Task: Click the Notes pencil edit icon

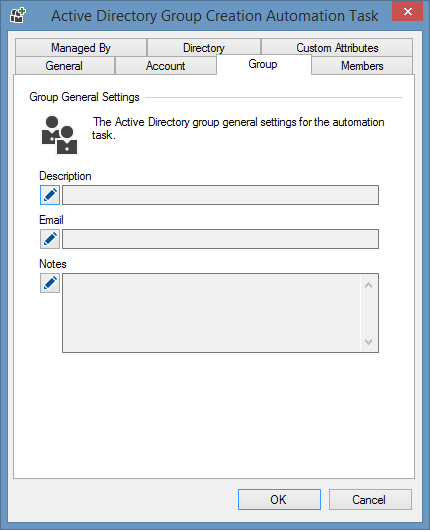Action: [x=50, y=283]
